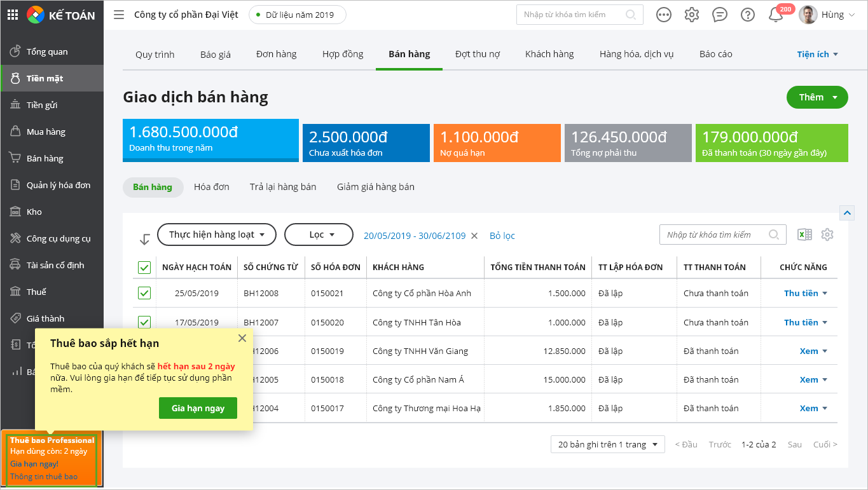Uncheck the row dated 17/05/2019

[x=144, y=322]
